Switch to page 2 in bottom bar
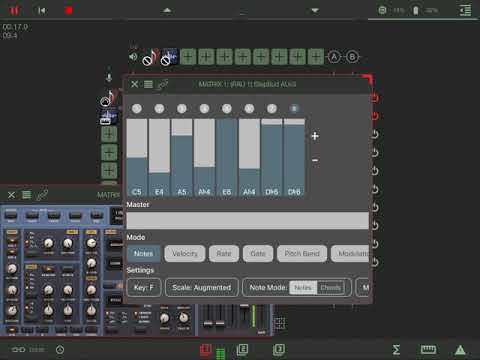The image size is (480, 360). pyautogui.click(x=242, y=350)
